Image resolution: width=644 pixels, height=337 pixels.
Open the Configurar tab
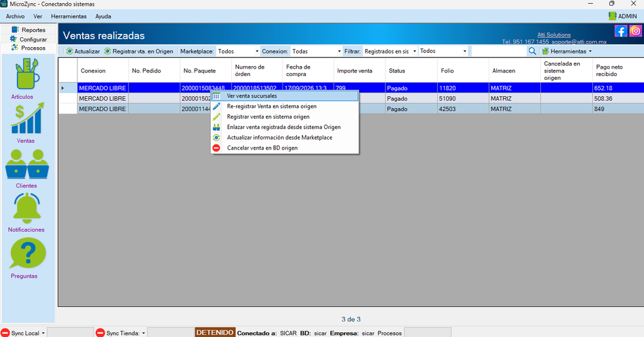pyautogui.click(x=28, y=39)
